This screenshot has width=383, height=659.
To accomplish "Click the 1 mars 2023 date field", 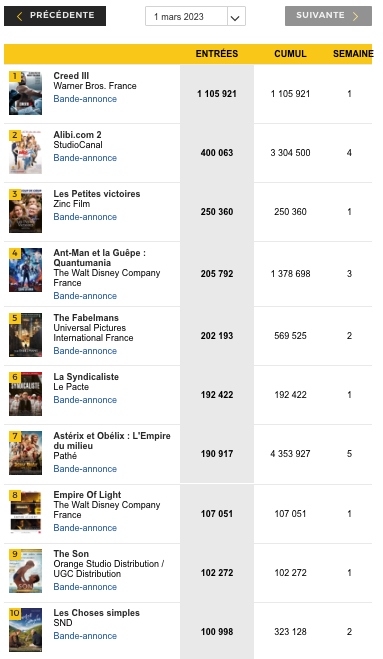I will [186, 16].
